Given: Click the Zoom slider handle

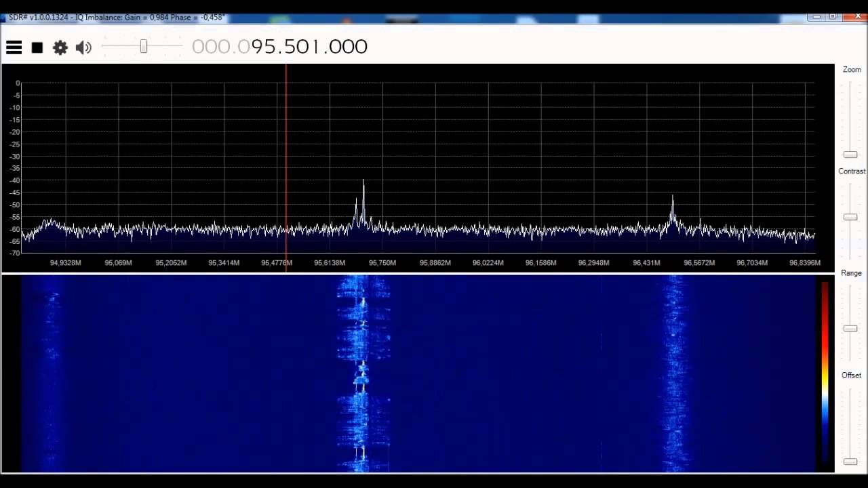Looking at the screenshot, I should click(x=850, y=155).
